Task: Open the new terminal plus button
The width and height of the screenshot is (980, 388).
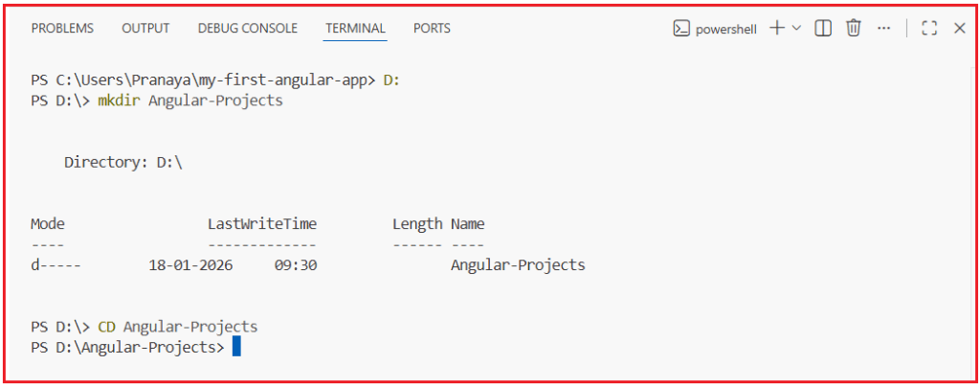Action: point(776,29)
